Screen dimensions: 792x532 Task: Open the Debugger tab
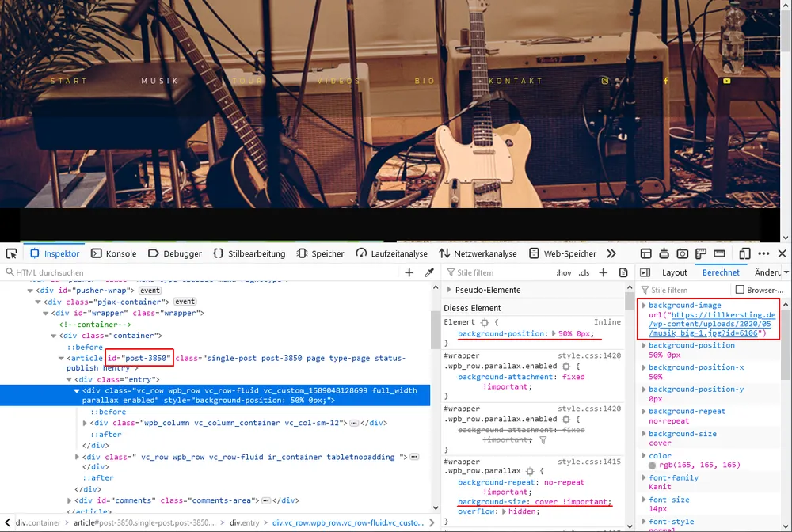tap(175, 253)
